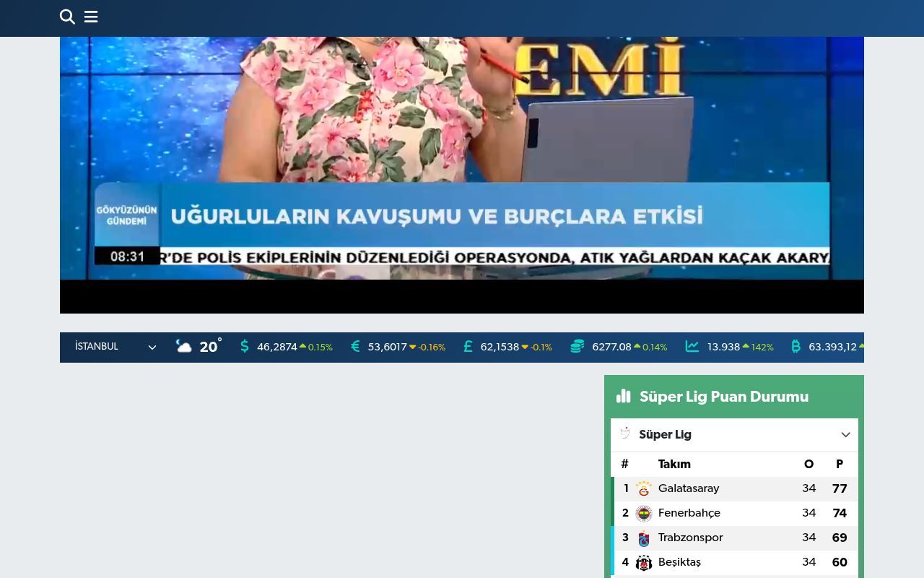Click the 20° temperature reading

[210, 346]
